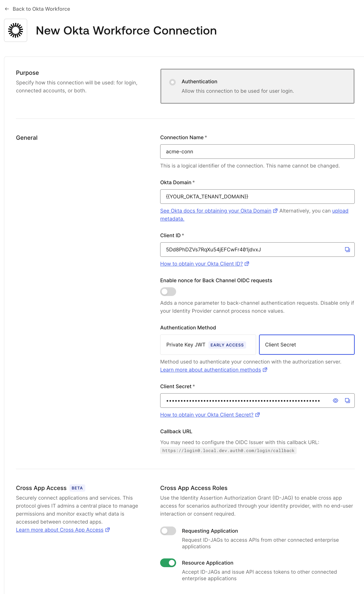364x594 pixels.
Task: Click the Cross App Access Roles heading
Action: pyautogui.click(x=194, y=488)
